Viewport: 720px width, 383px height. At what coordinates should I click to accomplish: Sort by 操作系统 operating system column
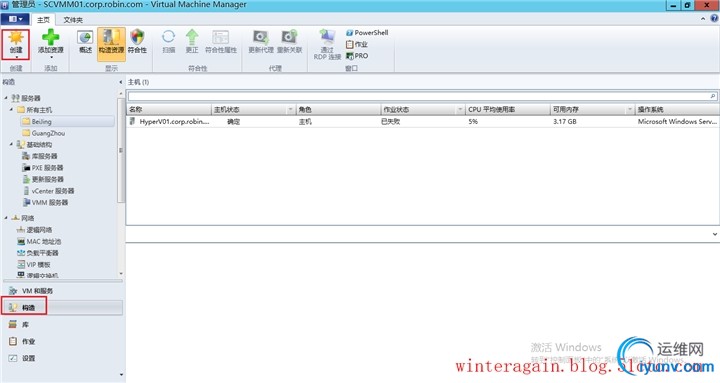tap(677, 109)
